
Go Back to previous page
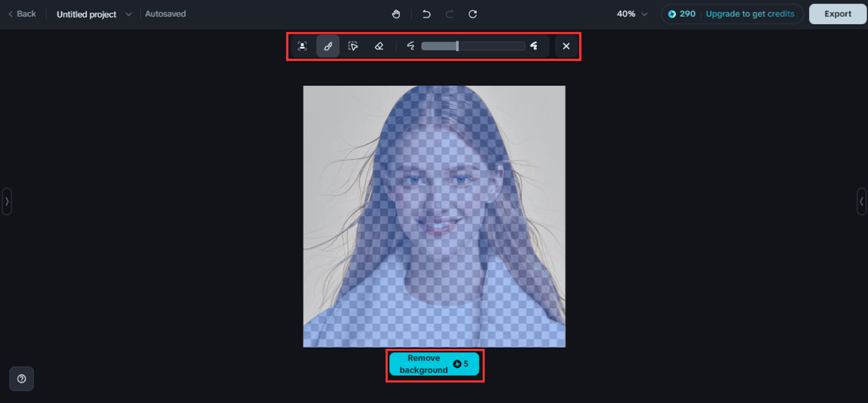coord(22,14)
